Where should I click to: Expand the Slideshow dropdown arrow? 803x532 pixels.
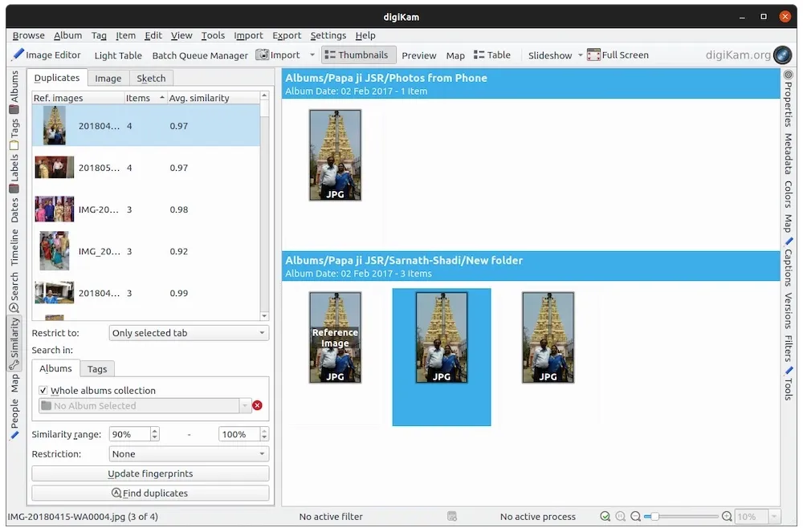tap(579, 56)
